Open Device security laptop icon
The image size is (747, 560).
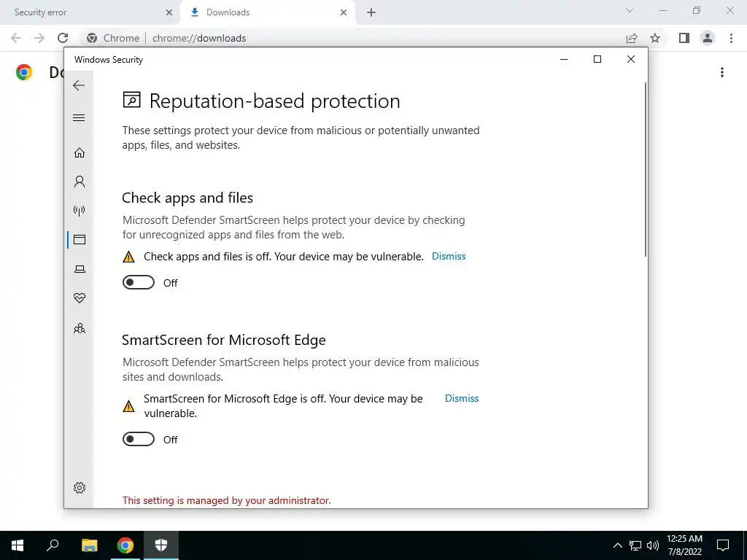tap(79, 269)
